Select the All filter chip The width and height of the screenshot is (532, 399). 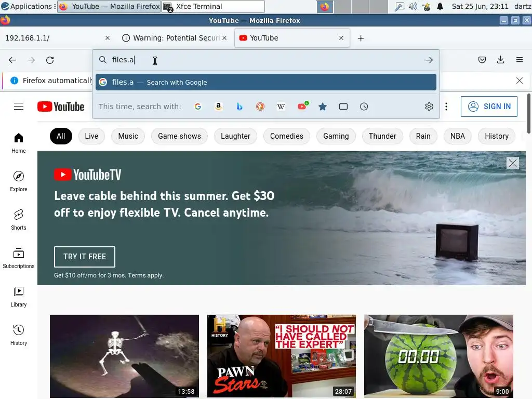click(x=61, y=136)
